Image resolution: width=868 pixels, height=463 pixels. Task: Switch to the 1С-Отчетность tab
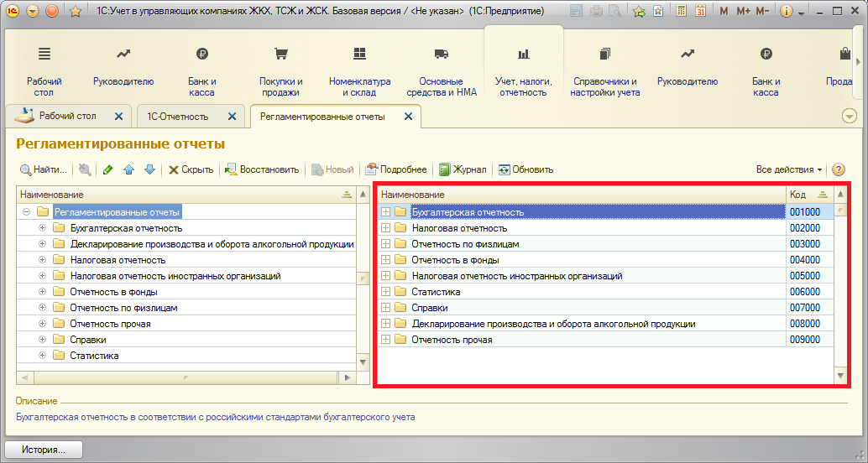178,117
